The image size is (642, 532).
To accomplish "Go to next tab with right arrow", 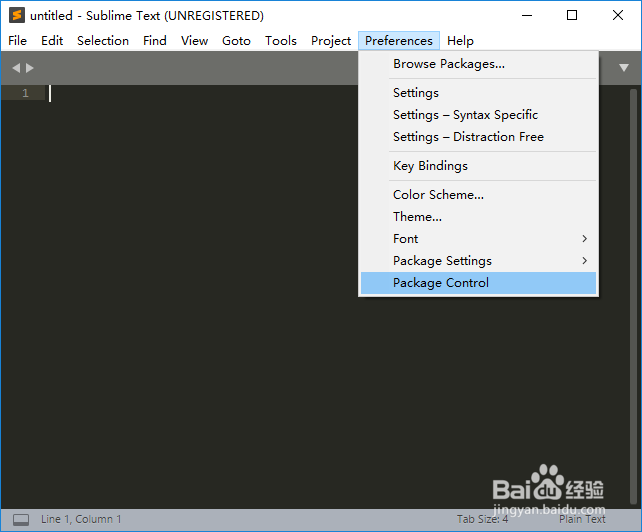I will [29, 68].
